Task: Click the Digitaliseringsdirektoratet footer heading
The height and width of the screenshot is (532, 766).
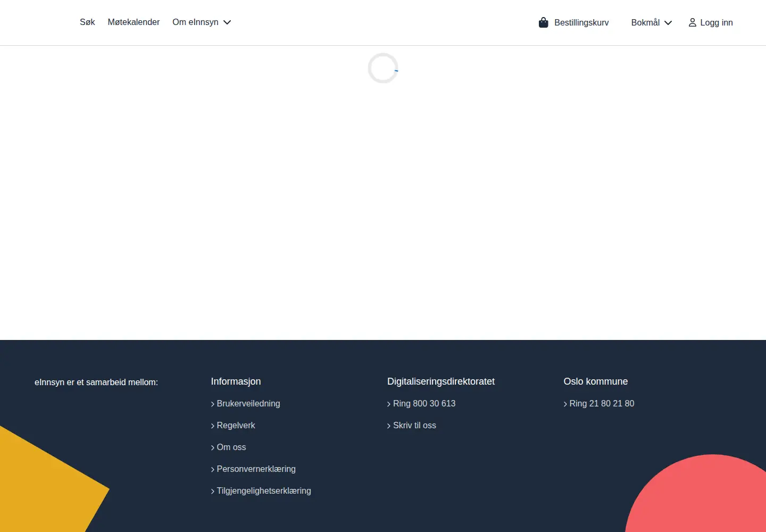Action: [441, 381]
